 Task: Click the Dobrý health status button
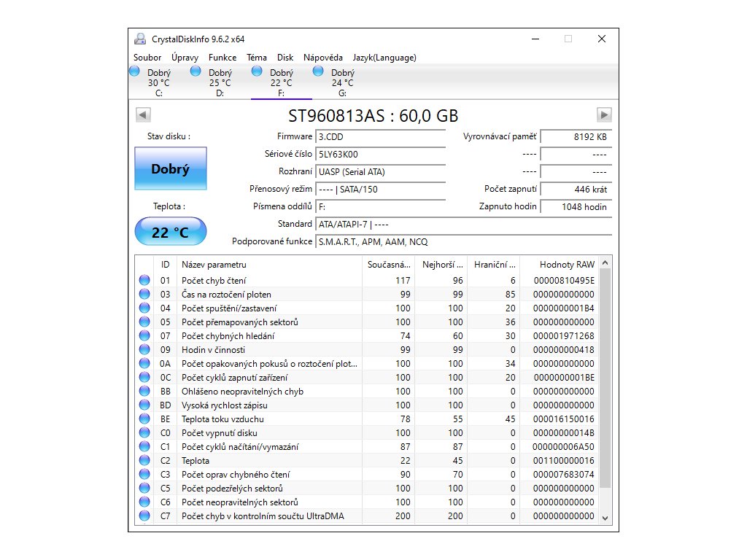170,169
